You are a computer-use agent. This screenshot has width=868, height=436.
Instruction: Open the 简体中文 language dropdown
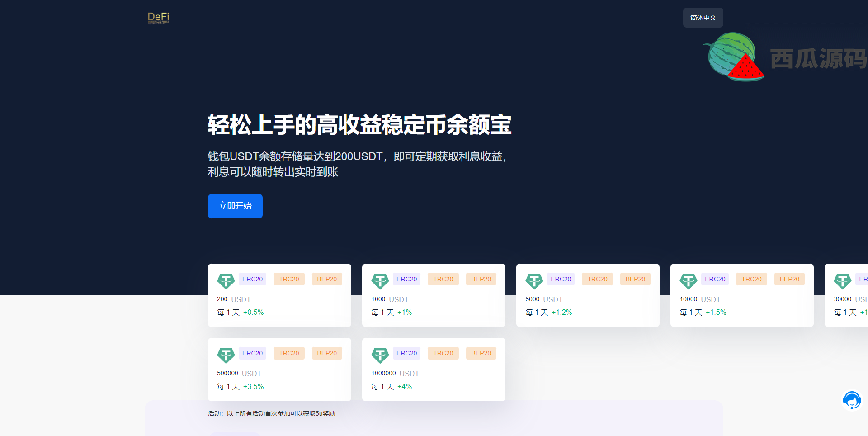[703, 18]
